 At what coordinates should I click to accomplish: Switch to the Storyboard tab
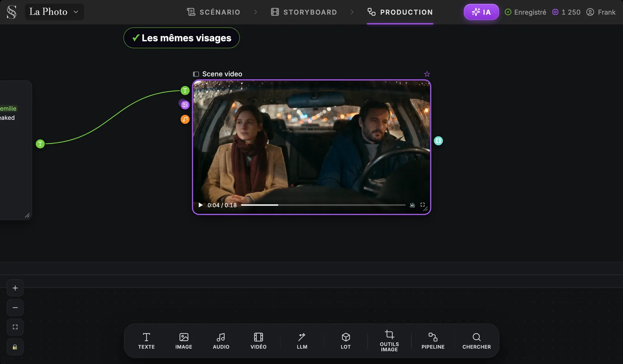click(304, 12)
